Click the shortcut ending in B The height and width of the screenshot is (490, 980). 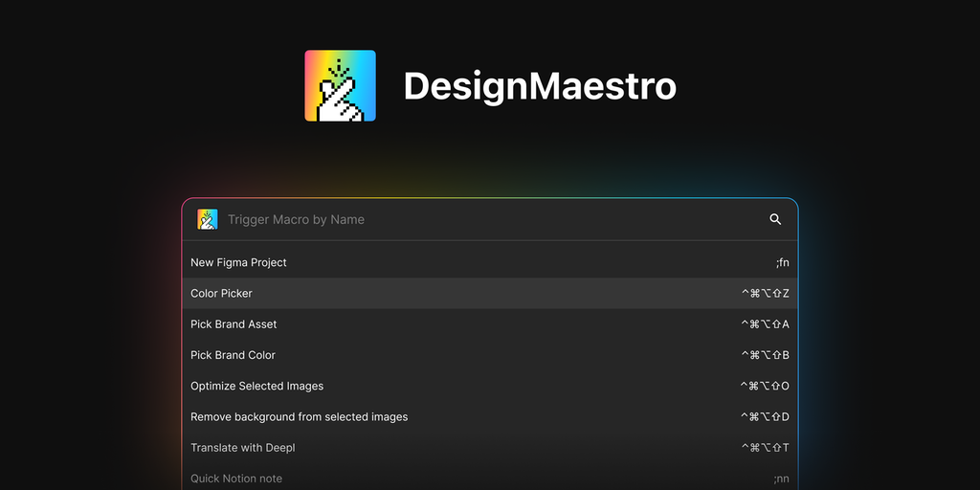coord(765,355)
